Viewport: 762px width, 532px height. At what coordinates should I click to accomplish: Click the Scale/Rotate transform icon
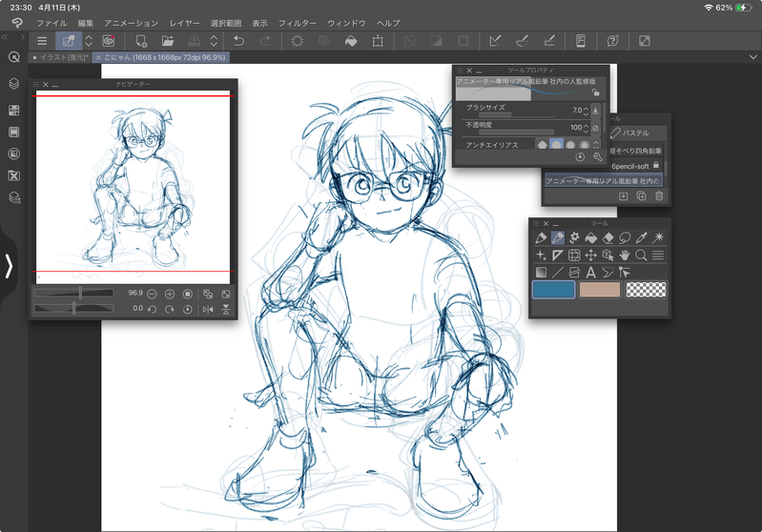click(378, 41)
